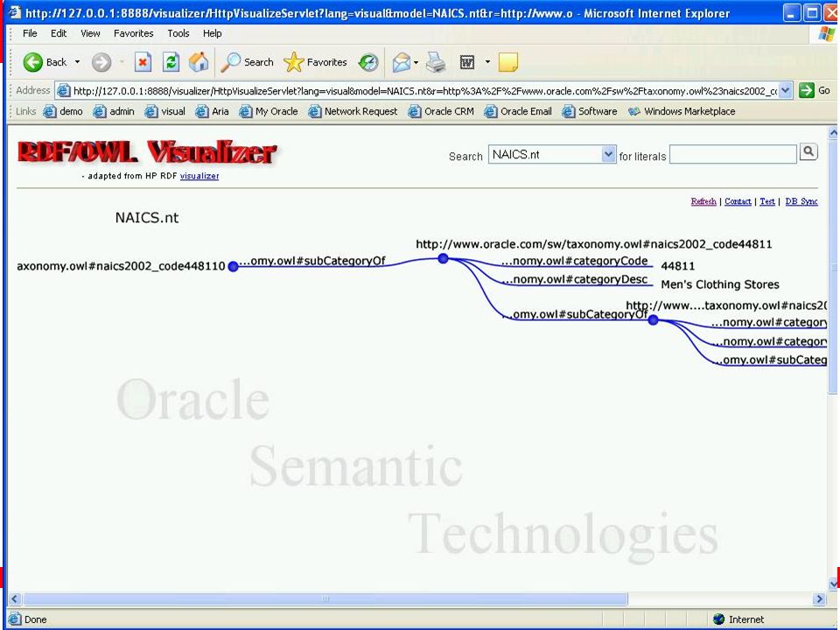The width and height of the screenshot is (840, 630).
Task: Open the History icon
Action: pos(368,62)
